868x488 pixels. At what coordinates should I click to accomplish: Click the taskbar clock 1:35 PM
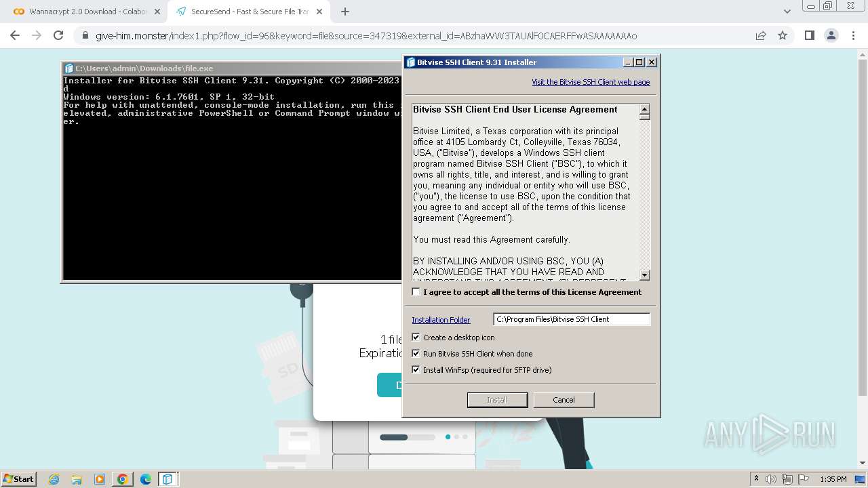point(833,479)
